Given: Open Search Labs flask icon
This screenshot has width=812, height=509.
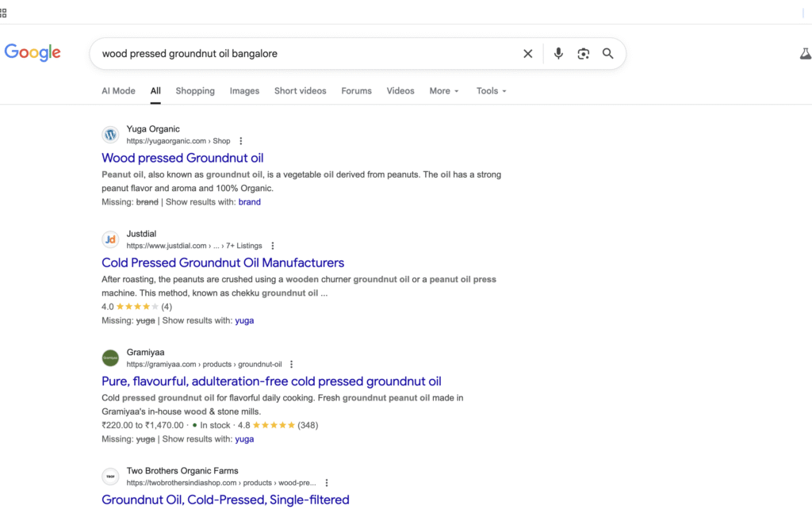Looking at the screenshot, I should [x=805, y=54].
